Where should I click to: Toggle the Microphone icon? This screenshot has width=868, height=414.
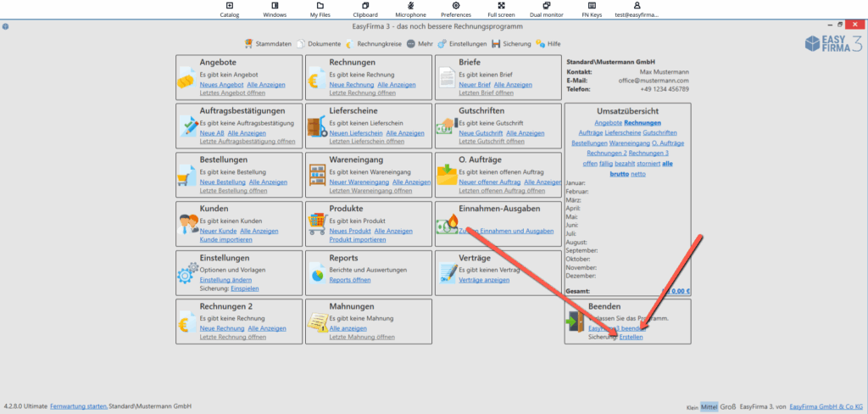coord(411,6)
